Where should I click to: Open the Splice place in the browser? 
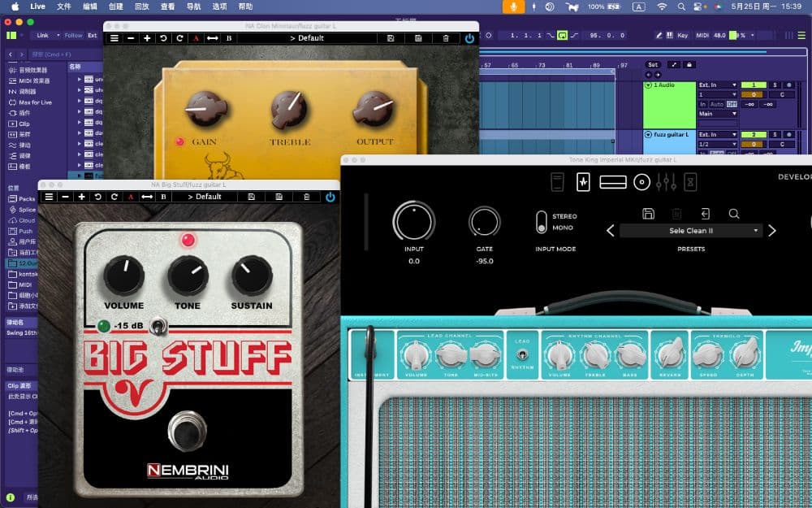[x=28, y=210]
